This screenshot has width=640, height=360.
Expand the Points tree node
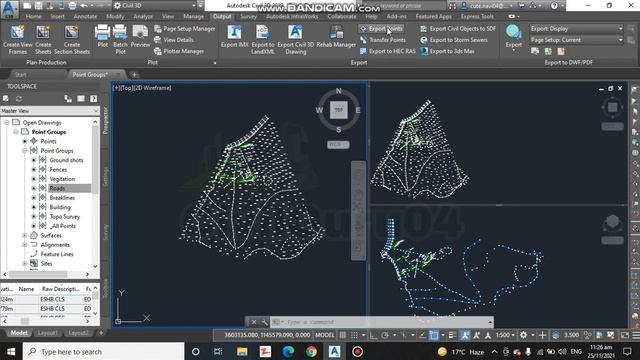click(x=25, y=141)
